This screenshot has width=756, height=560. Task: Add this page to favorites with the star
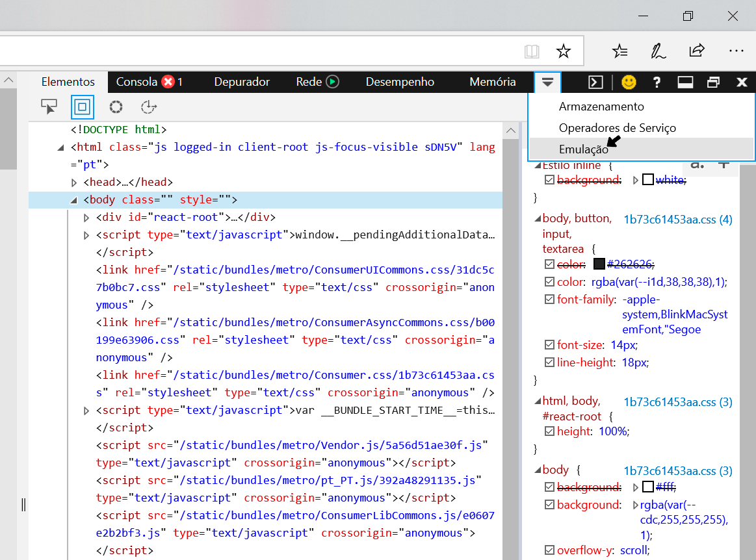tap(563, 51)
